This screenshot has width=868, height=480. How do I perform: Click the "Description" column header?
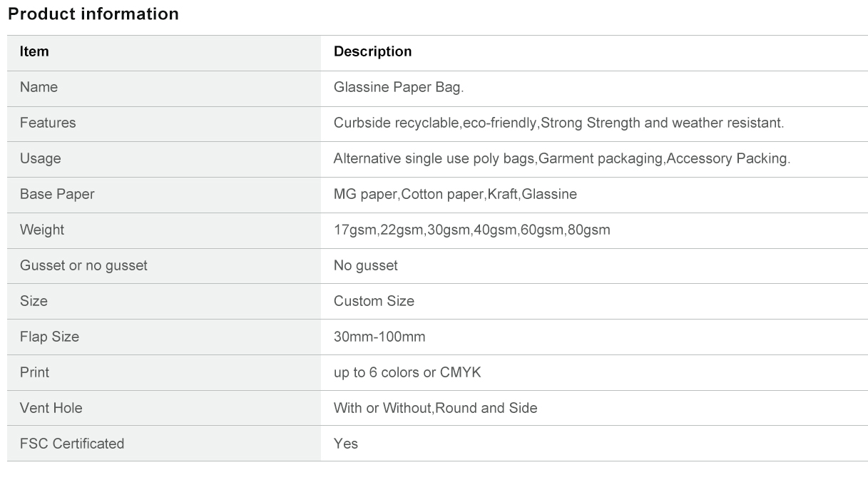click(x=372, y=51)
